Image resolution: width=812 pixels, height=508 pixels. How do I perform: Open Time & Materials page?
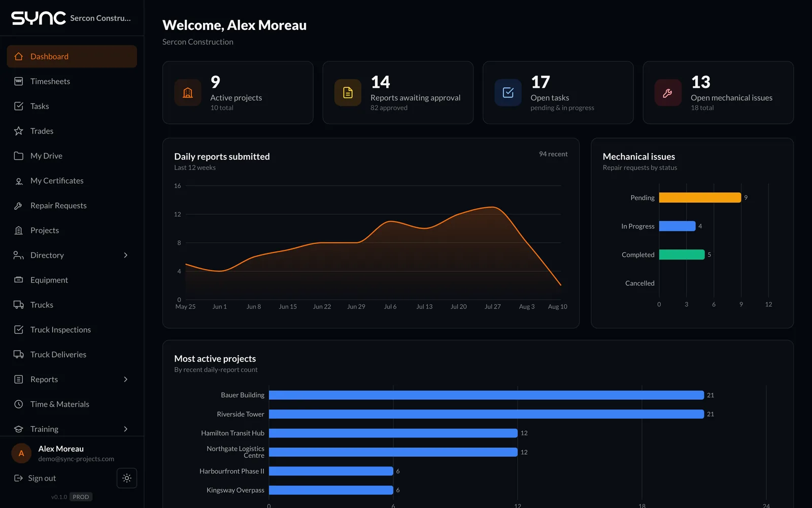(x=72, y=404)
